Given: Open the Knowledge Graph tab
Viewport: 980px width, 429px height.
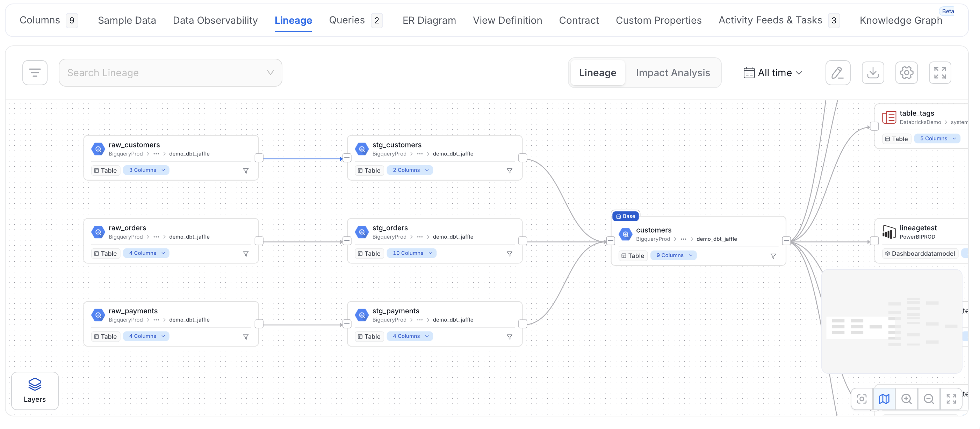Looking at the screenshot, I should point(901,20).
